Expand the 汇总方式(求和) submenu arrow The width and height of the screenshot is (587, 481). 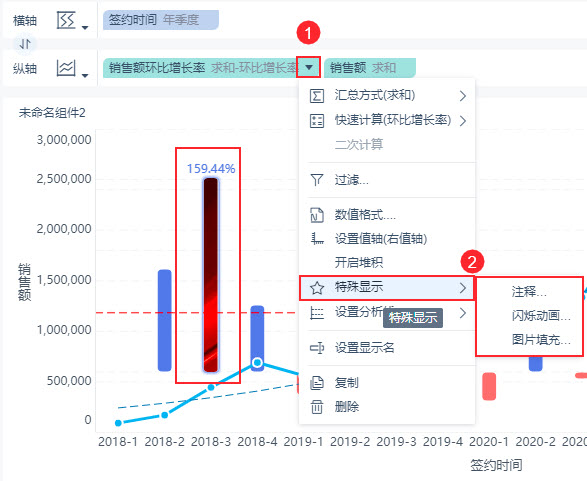pos(463,96)
